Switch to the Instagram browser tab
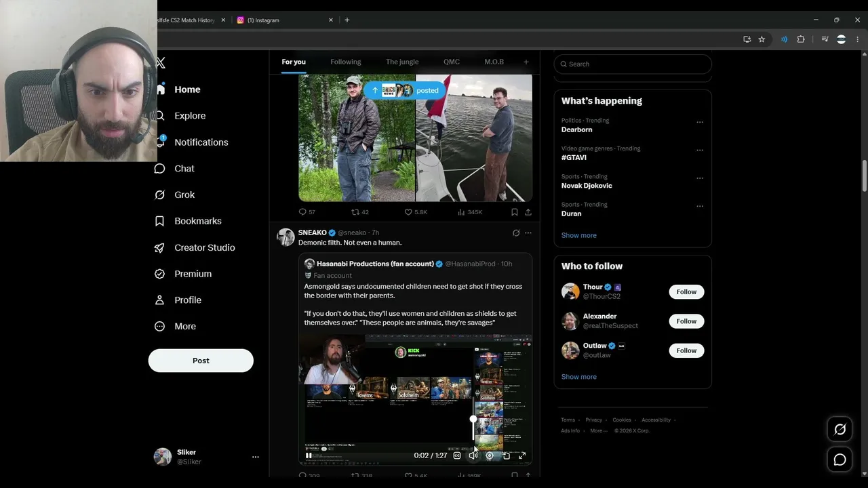 (x=284, y=20)
